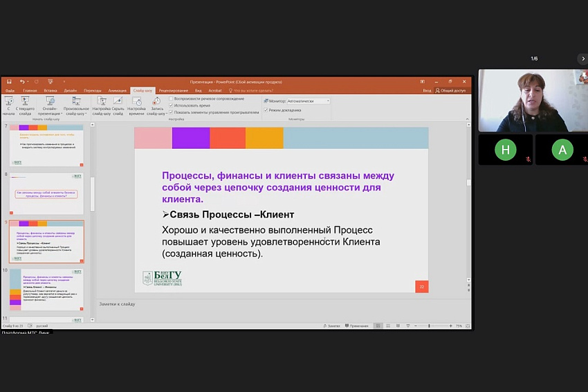This screenshot has width=588, height=392.
Task: Click the Rehearse timings (Настройка времени) icon
Action: 136,103
